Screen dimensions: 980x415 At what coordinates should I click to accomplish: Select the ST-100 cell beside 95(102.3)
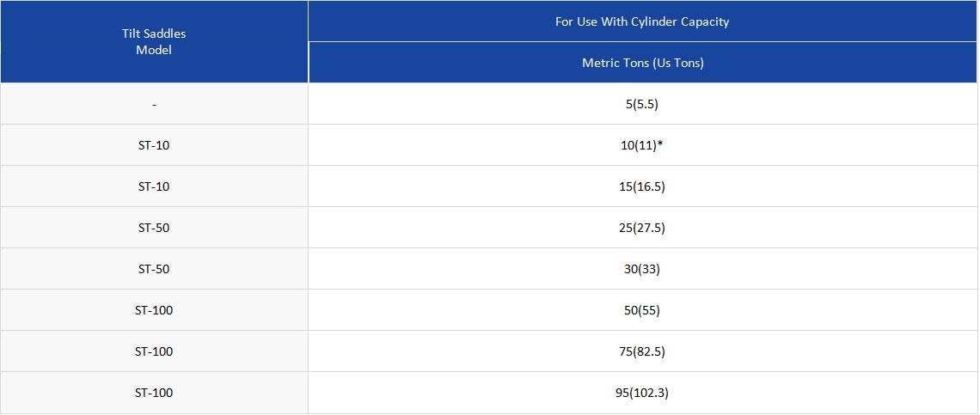154,393
